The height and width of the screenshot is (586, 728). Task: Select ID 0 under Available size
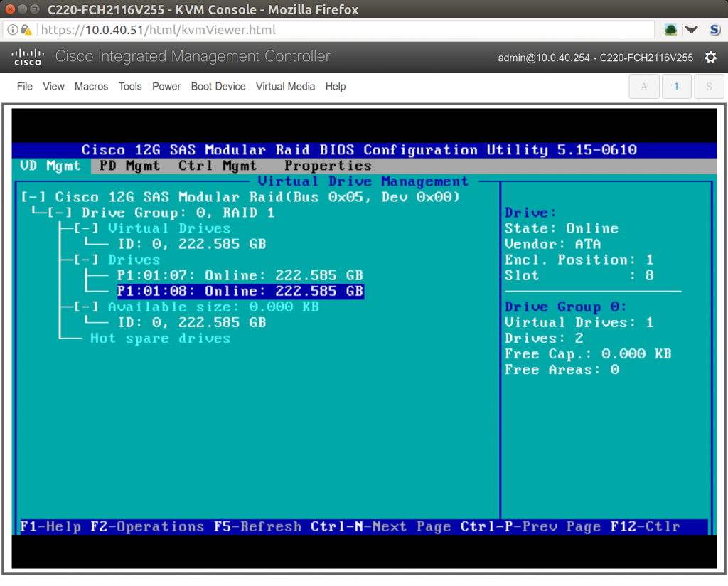[x=192, y=323]
